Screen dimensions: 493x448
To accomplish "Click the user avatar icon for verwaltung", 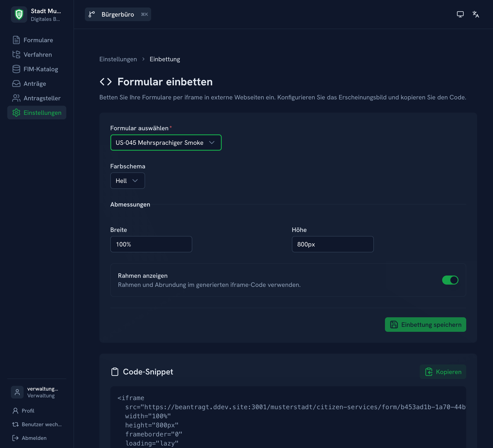I will tap(17, 392).
